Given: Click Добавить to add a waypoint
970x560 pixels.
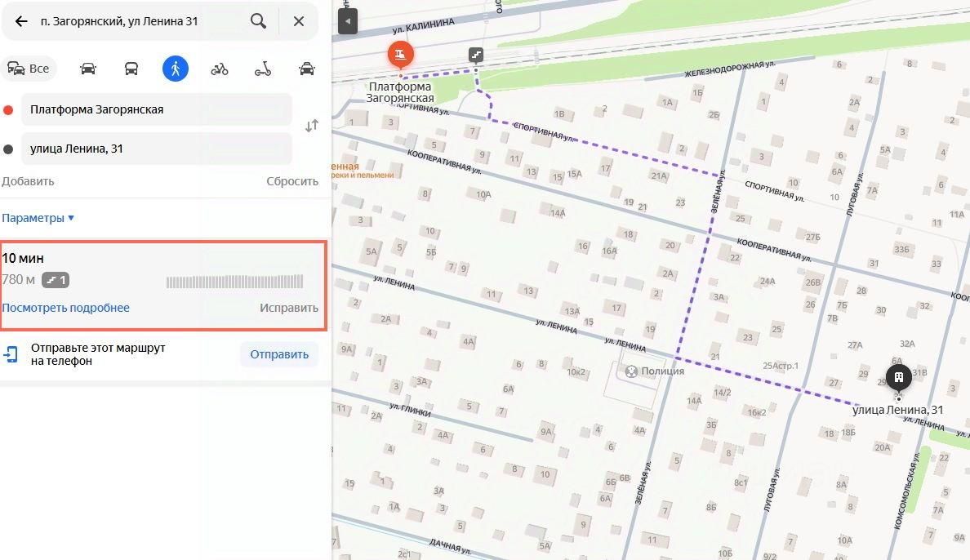Looking at the screenshot, I should [x=28, y=181].
